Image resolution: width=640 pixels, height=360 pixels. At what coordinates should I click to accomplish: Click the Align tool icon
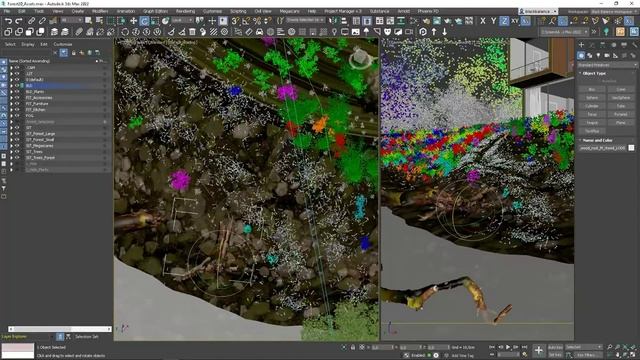tap(344, 20)
